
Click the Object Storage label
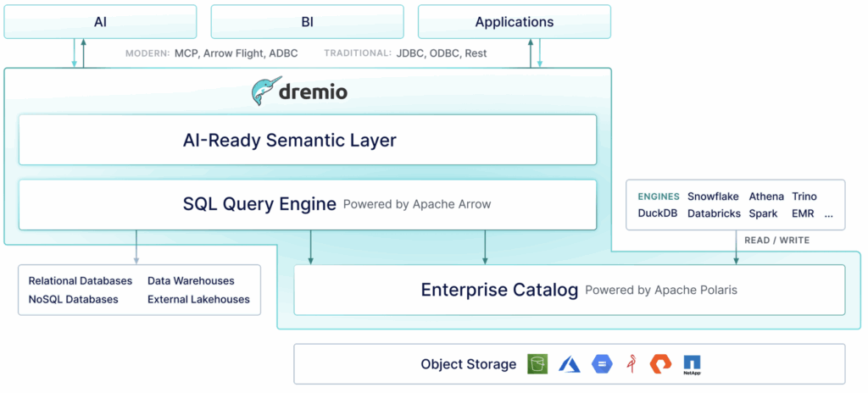point(468,364)
